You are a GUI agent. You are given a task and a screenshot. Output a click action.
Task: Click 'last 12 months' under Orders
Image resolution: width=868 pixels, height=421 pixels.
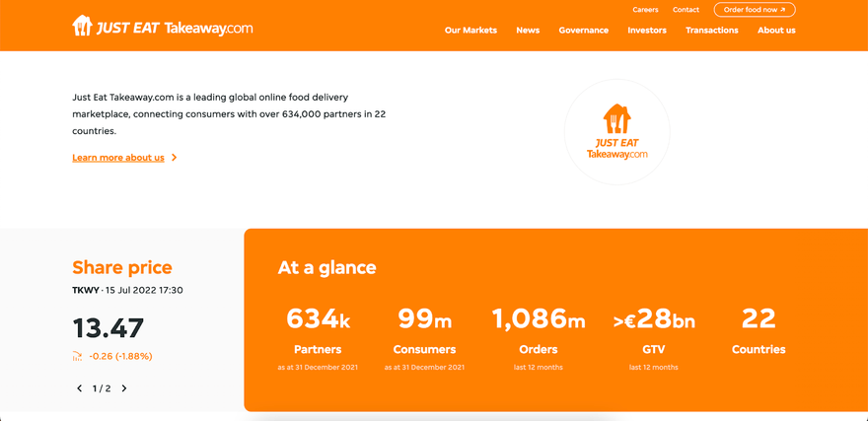click(x=539, y=368)
